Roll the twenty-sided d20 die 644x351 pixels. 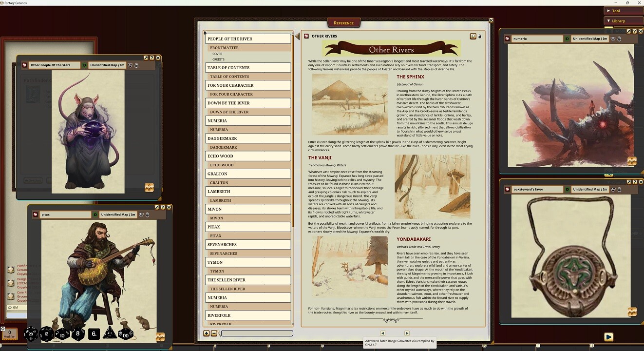point(31,334)
